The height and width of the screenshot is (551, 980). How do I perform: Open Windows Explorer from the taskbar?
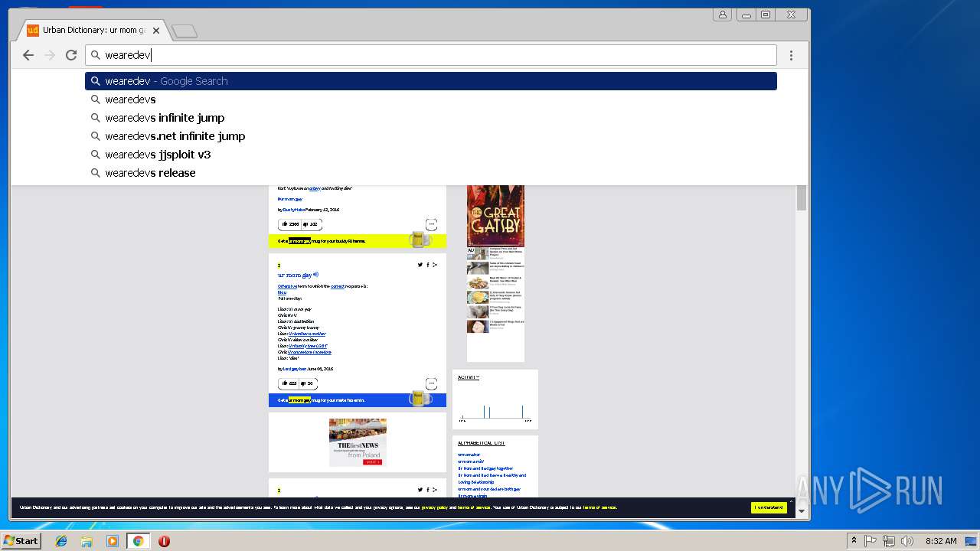pos(87,541)
